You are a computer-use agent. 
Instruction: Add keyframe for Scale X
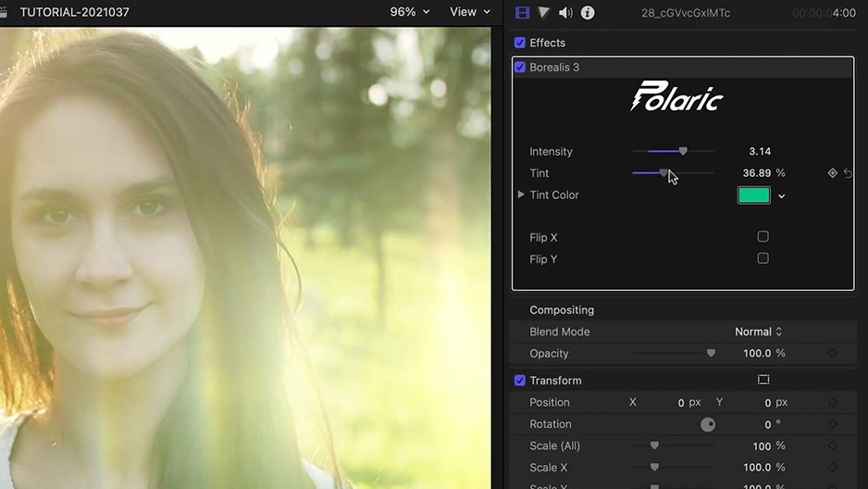click(x=833, y=468)
